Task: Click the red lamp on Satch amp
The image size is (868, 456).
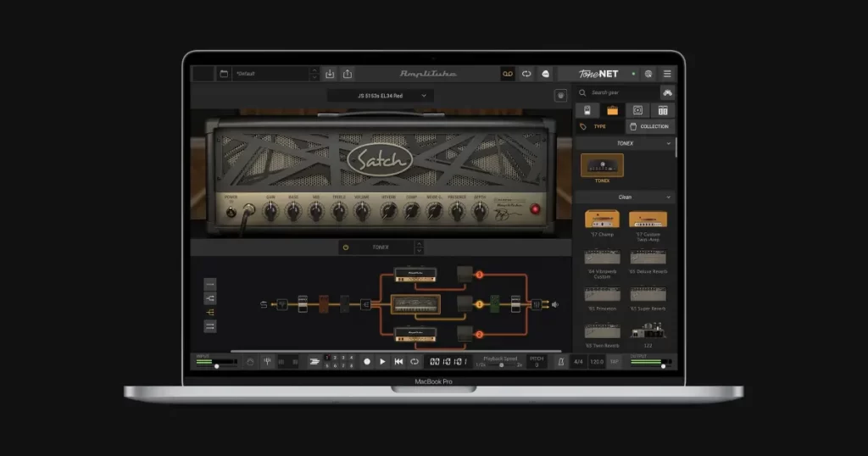Action: (535, 209)
